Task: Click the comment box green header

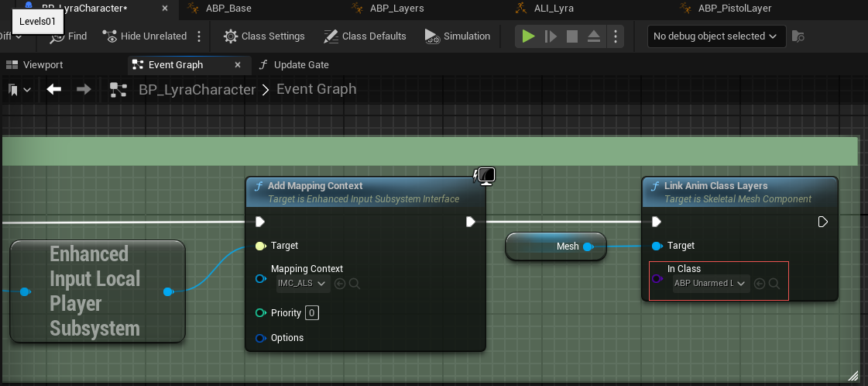Action: tap(430, 151)
